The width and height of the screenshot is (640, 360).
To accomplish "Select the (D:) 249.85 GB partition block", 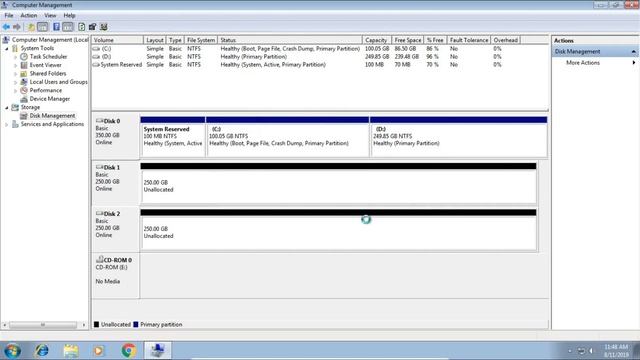I will [x=458, y=137].
